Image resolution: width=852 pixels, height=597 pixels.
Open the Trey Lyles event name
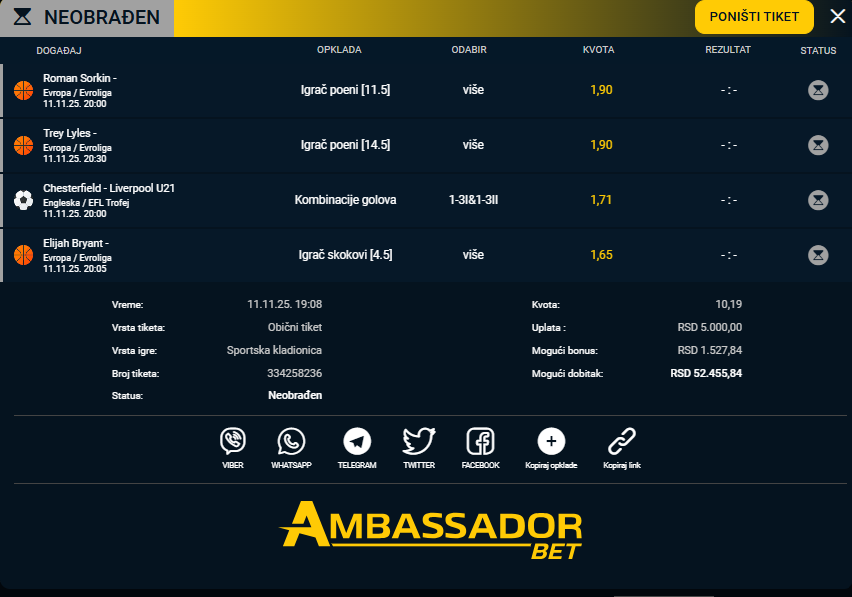pos(70,133)
